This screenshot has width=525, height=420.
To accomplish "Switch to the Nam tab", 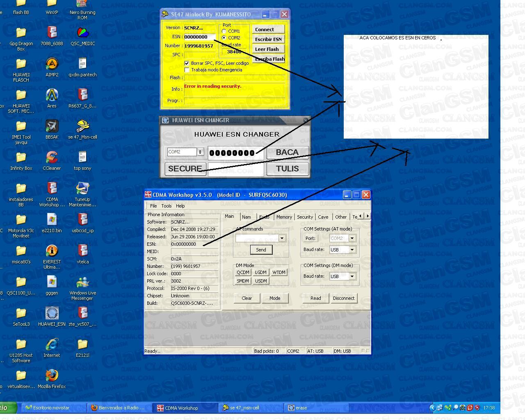I will coord(247,217).
